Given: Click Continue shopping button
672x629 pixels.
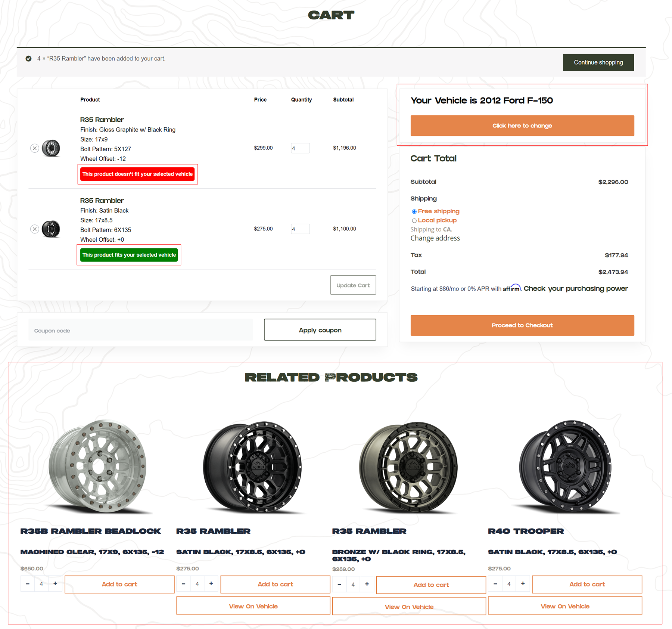Looking at the screenshot, I should 598,62.
